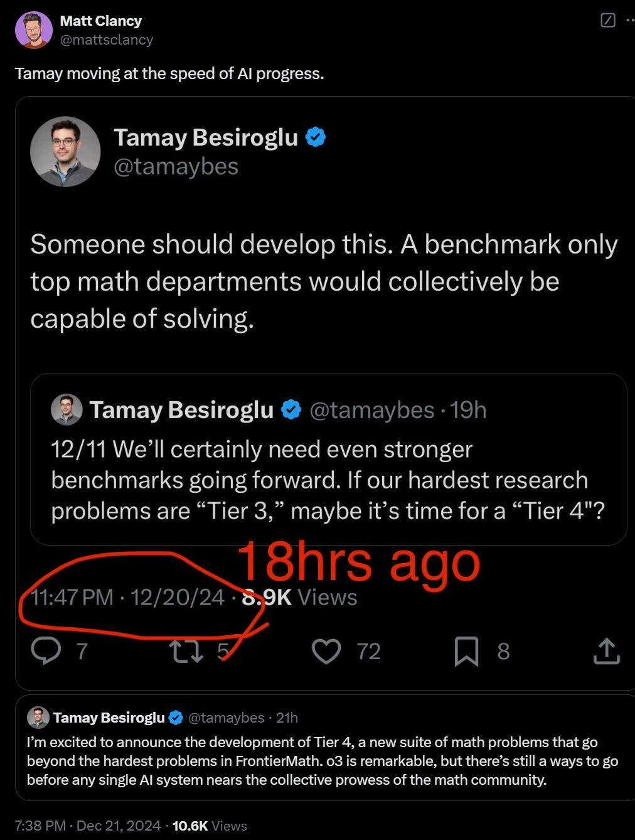Open the 12/11 Tier 4 quoted tweet
The image size is (635, 840).
[x=328, y=459]
